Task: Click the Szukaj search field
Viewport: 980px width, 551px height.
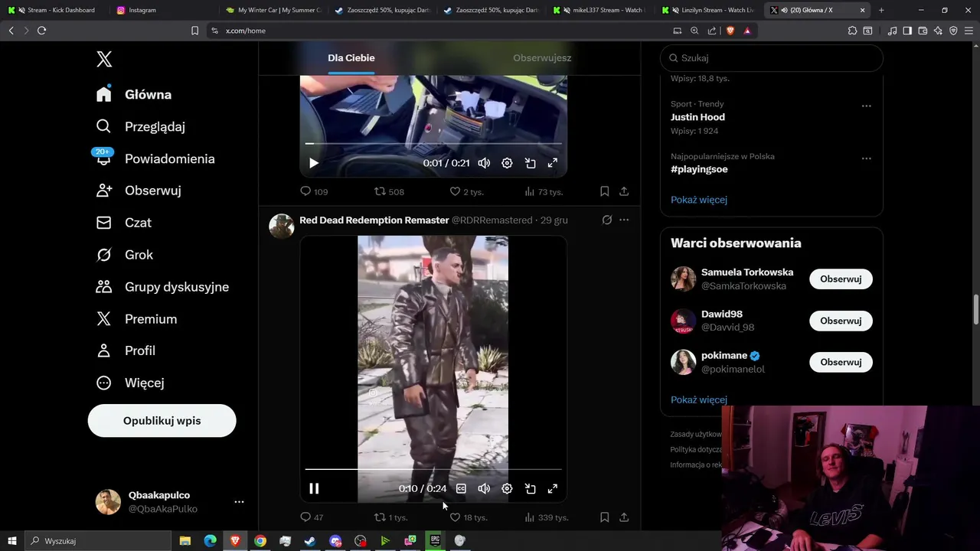Action: [772, 58]
